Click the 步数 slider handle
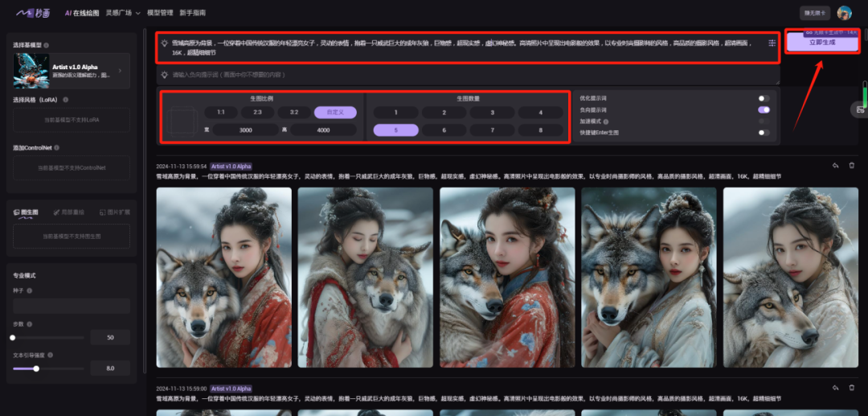The image size is (868, 416). 13,337
